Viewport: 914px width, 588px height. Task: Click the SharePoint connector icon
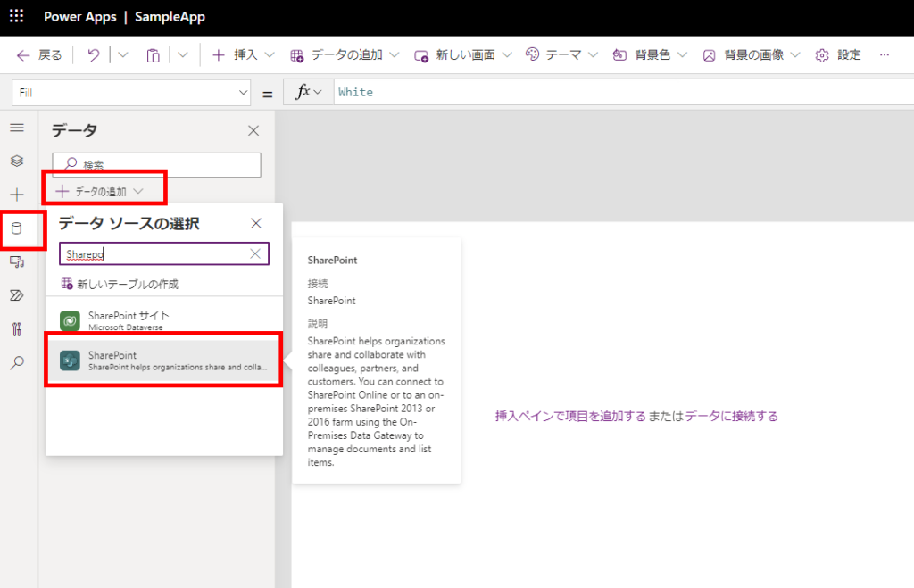[x=70, y=360]
